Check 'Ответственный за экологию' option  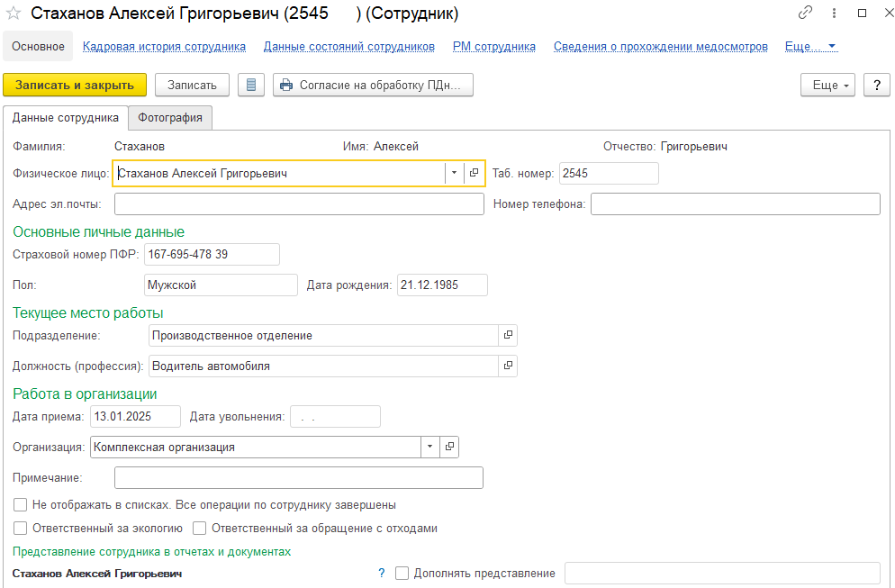21,529
